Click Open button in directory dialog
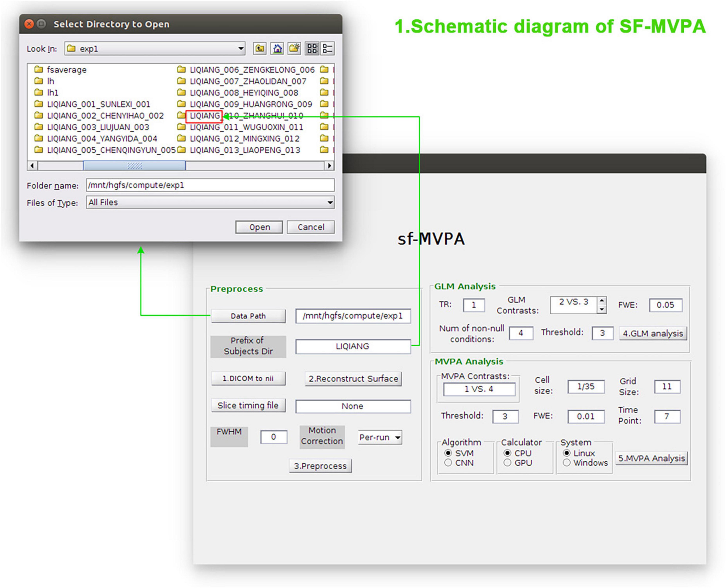 point(259,227)
